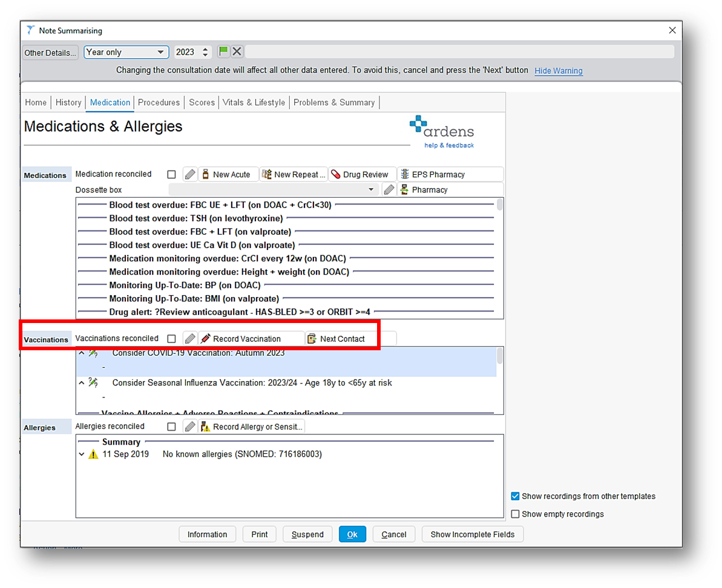722x588 pixels.
Task: Click pencil icon beside Medication reconciled
Action: coord(189,174)
